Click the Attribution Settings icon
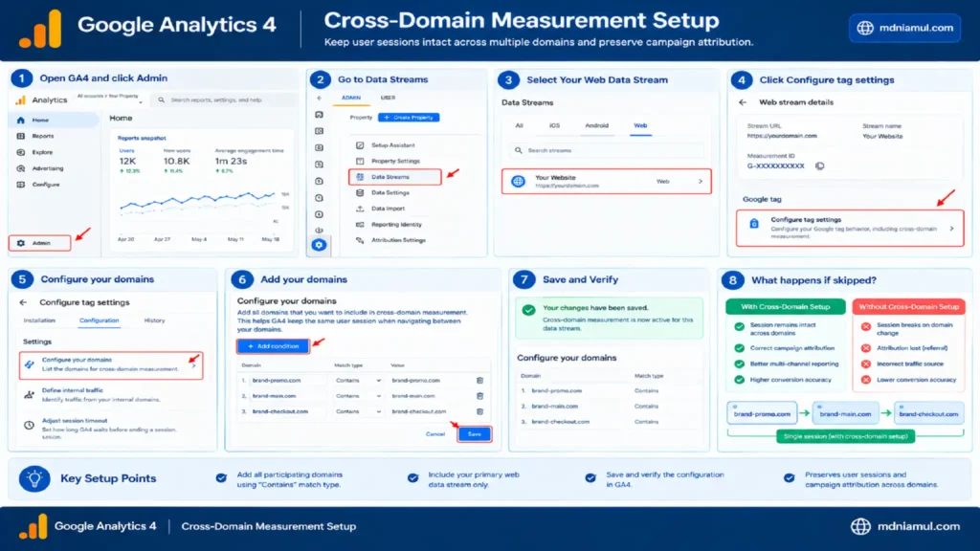This screenshot has width=980, height=551. 360,240
